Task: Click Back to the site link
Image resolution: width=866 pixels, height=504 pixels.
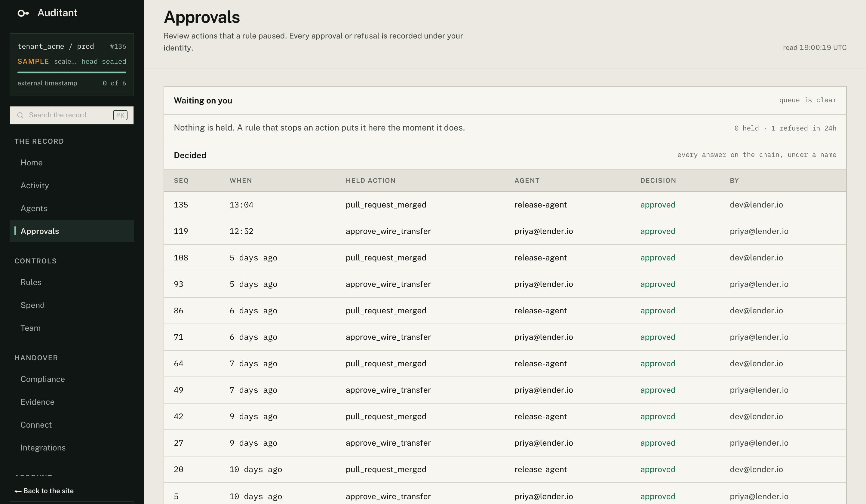Action: pyautogui.click(x=44, y=490)
